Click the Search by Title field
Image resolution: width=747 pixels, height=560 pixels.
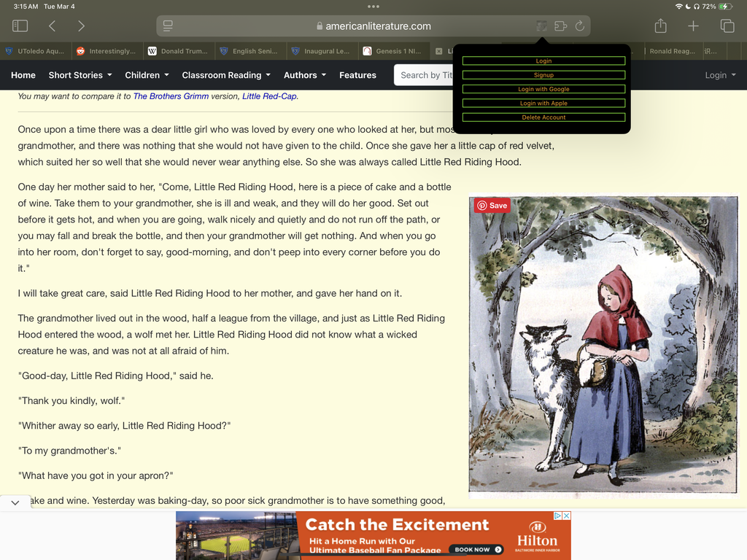pyautogui.click(x=424, y=75)
